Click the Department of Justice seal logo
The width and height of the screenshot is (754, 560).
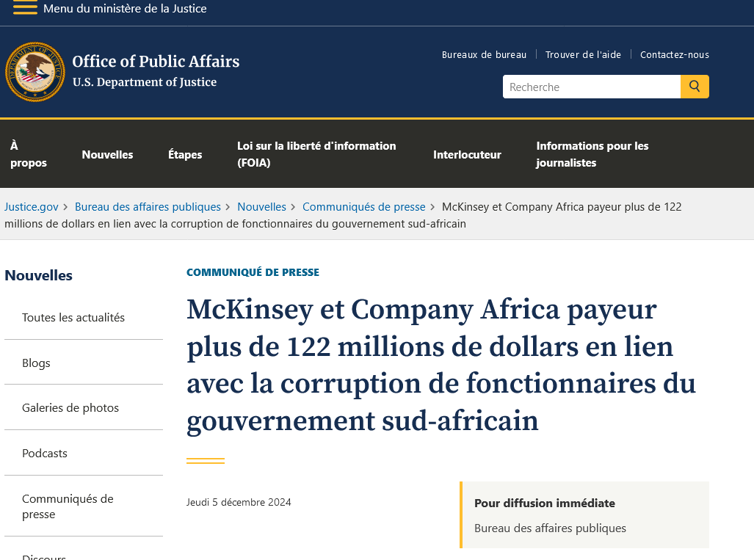click(35, 72)
